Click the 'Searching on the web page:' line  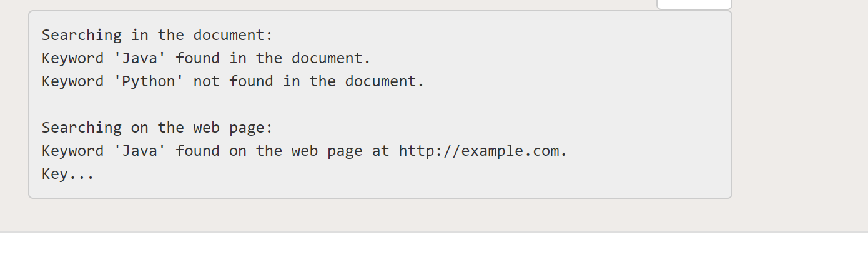click(x=157, y=128)
